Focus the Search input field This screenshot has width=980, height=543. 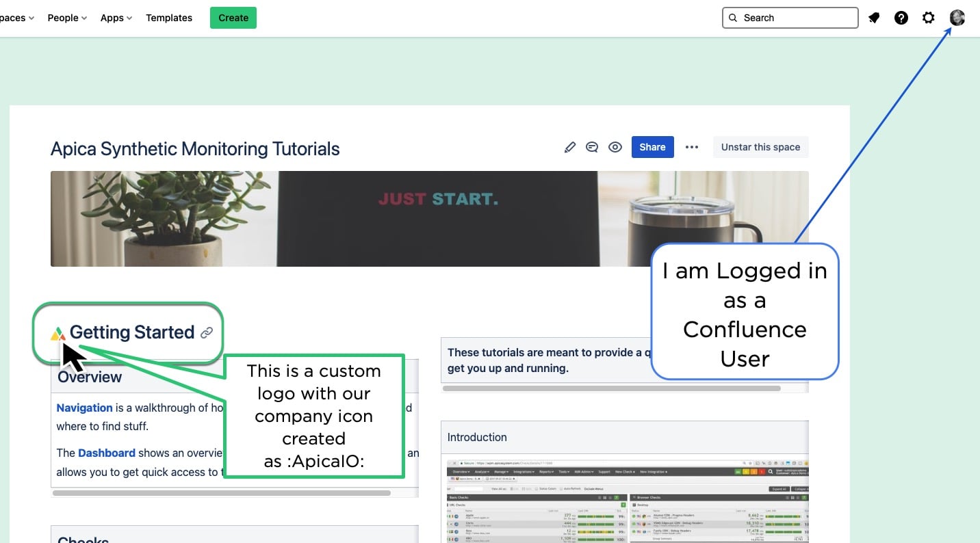790,18
